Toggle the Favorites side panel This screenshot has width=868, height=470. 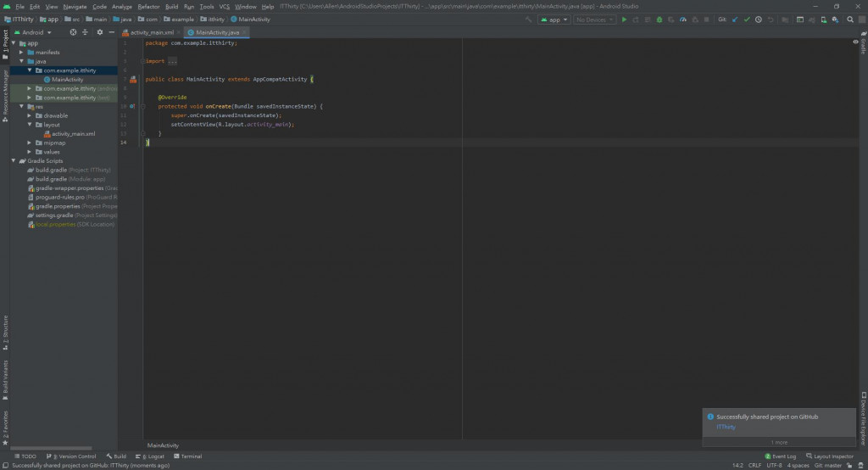tap(5, 428)
